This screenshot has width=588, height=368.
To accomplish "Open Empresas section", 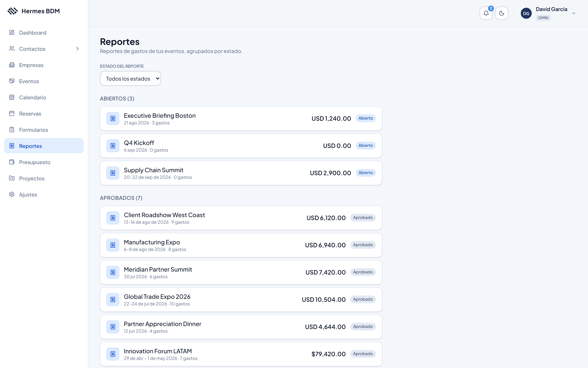I will [x=44, y=65].
